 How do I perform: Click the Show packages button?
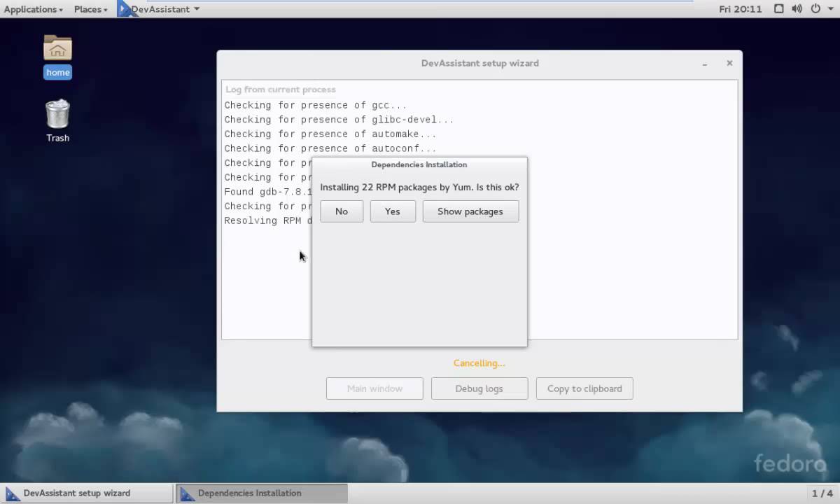470,211
